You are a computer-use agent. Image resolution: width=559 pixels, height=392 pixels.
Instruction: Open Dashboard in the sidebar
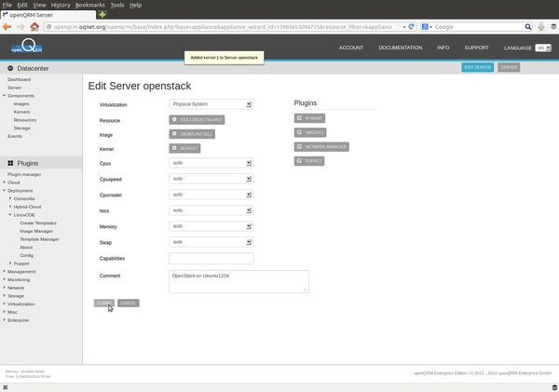(19, 79)
